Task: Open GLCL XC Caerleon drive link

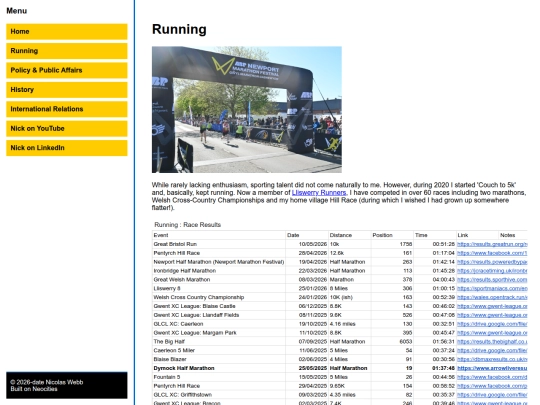Action: pyautogui.click(x=492, y=324)
